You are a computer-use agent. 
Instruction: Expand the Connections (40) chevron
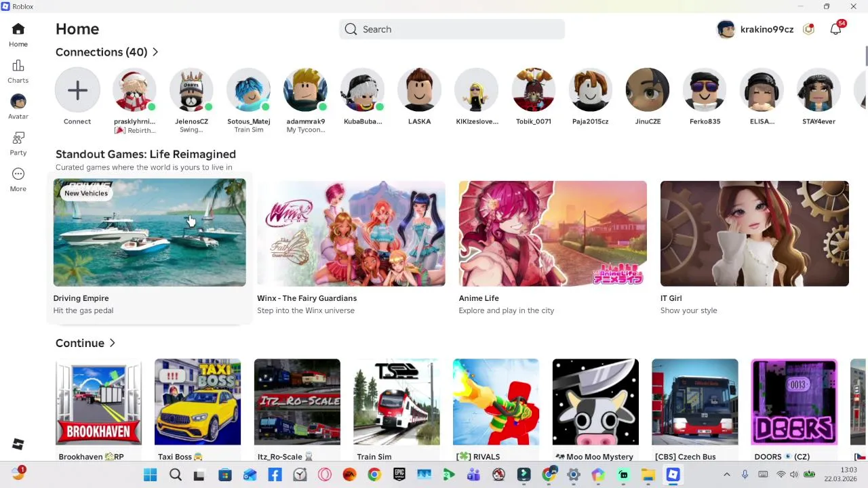pos(155,52)
